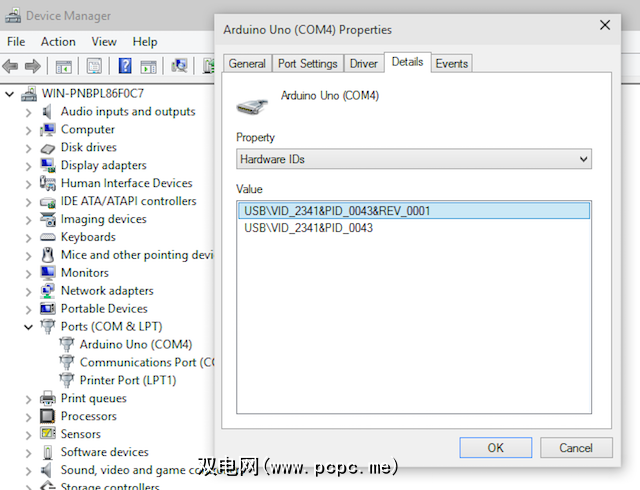Open the Help menu
Image resolution: width=640 pixels, height=490 pixels.
pyautogui.click(x=145, y=42)
